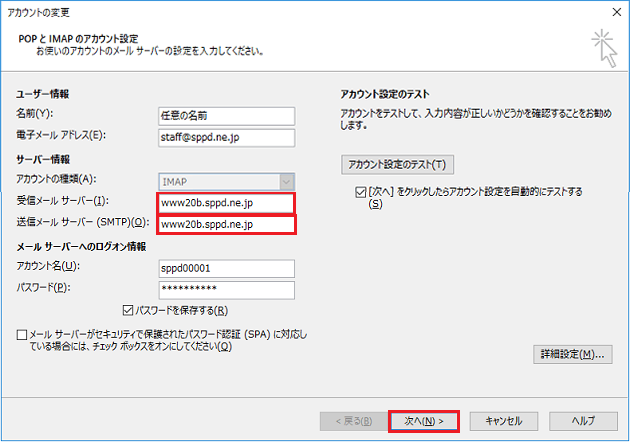Open 詳細設定(M)... settings
Screen dimensions: 630x442
572,354
